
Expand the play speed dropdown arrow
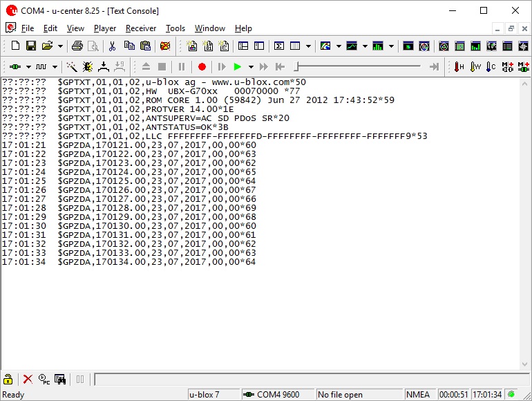click(251, 67)
